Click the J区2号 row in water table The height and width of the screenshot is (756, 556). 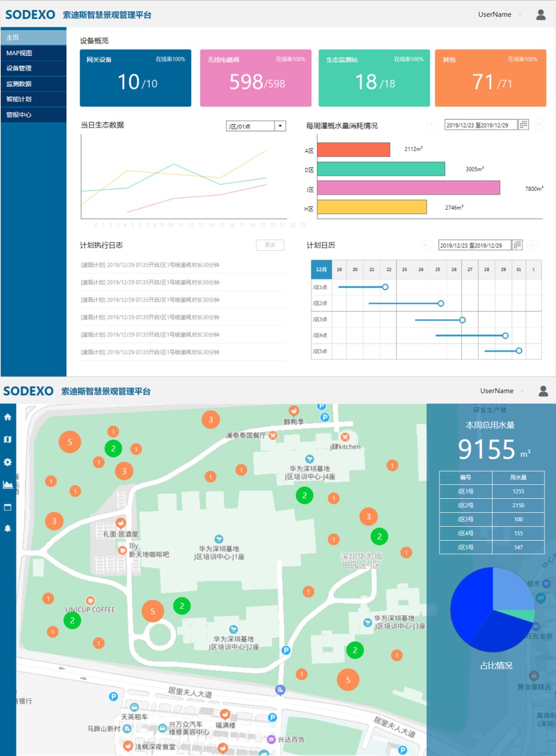492,505
